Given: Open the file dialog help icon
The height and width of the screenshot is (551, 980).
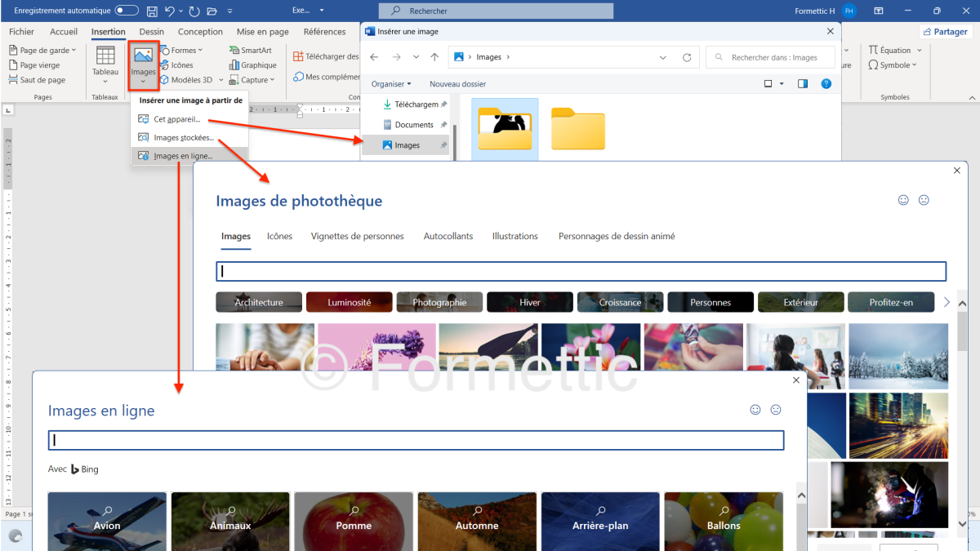Looking at the screenshot, I should [826, 84].
